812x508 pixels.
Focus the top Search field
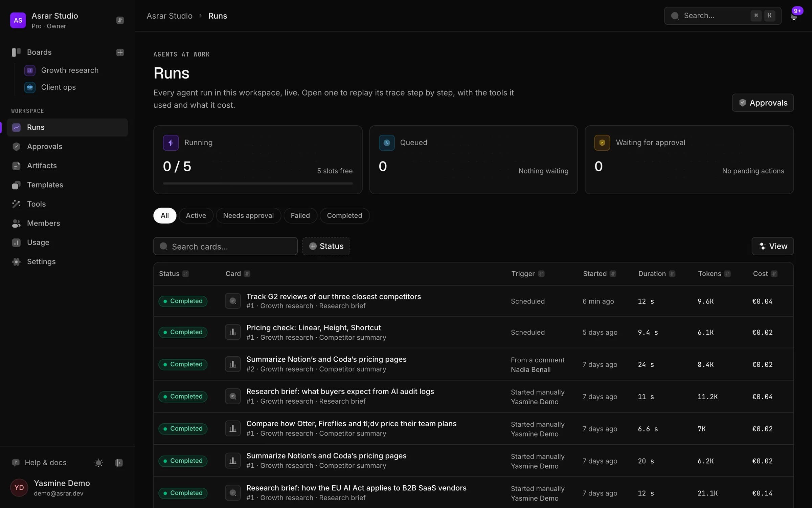[x=723, y=16]
